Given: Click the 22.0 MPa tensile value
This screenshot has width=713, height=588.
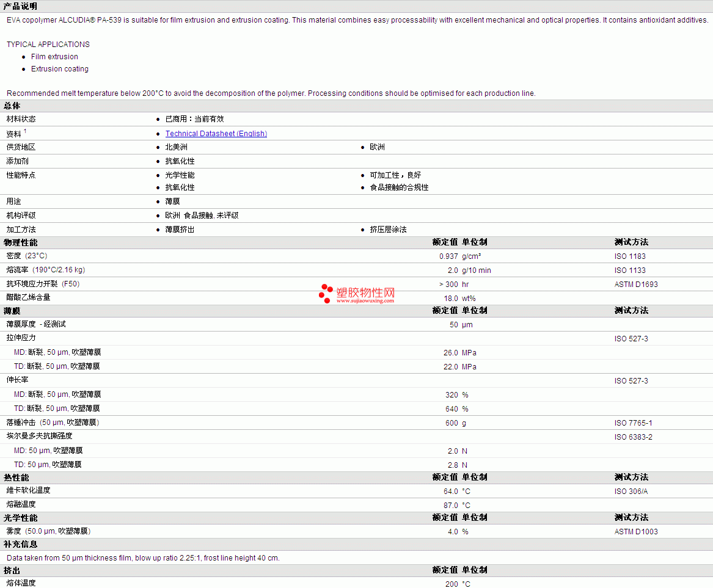Looking at the screenshot, I should pos(459,367).
